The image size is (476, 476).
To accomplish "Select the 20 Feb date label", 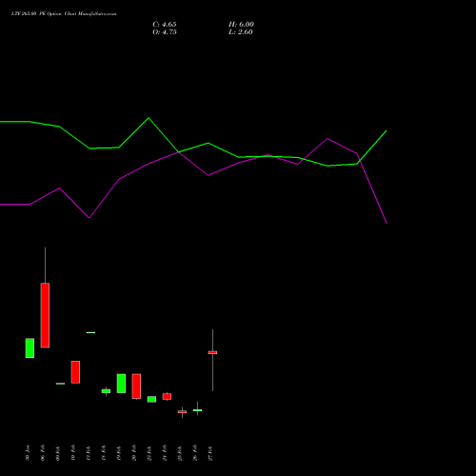I will 134,453.
